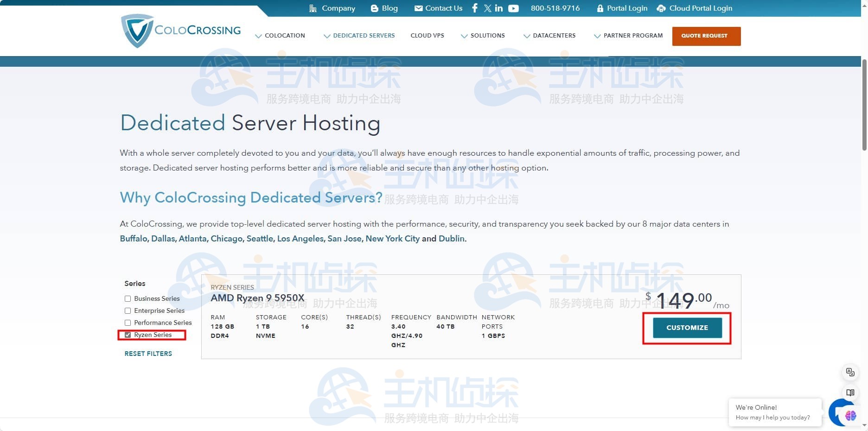
Task: Click Reset Filters link
Action: [x=148, y=354]
